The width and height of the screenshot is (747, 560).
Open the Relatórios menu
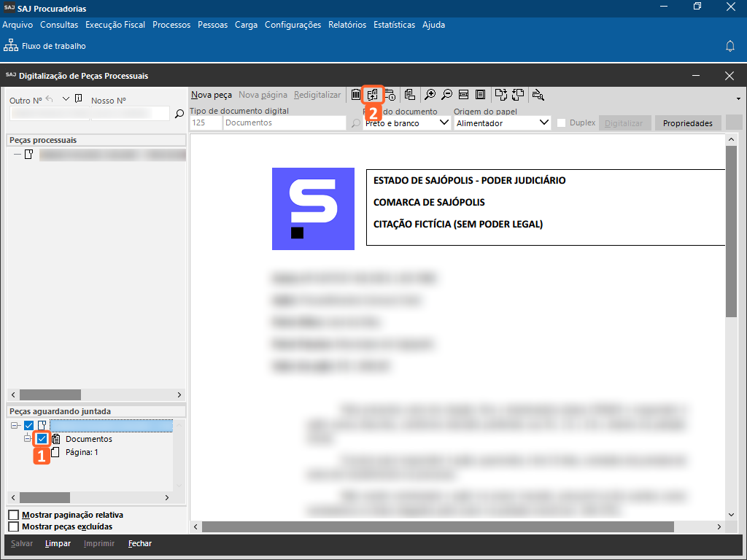pos(347,25)
